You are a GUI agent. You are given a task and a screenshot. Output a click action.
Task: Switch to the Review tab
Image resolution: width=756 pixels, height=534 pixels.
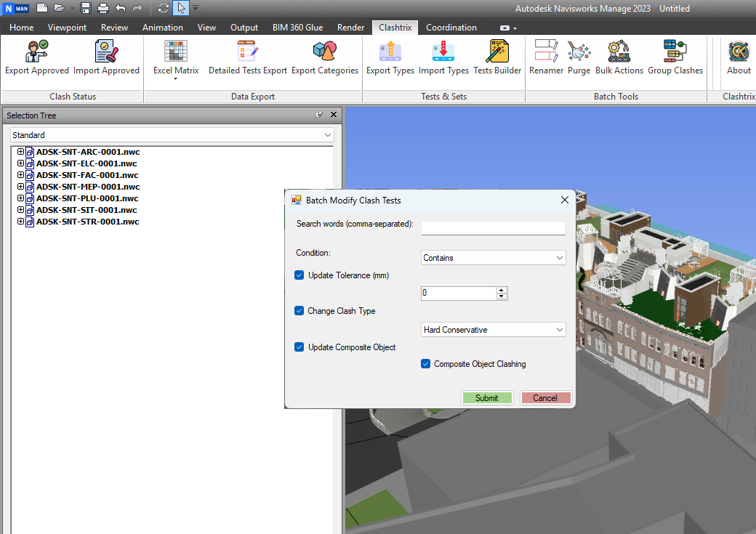pos(114,28)
